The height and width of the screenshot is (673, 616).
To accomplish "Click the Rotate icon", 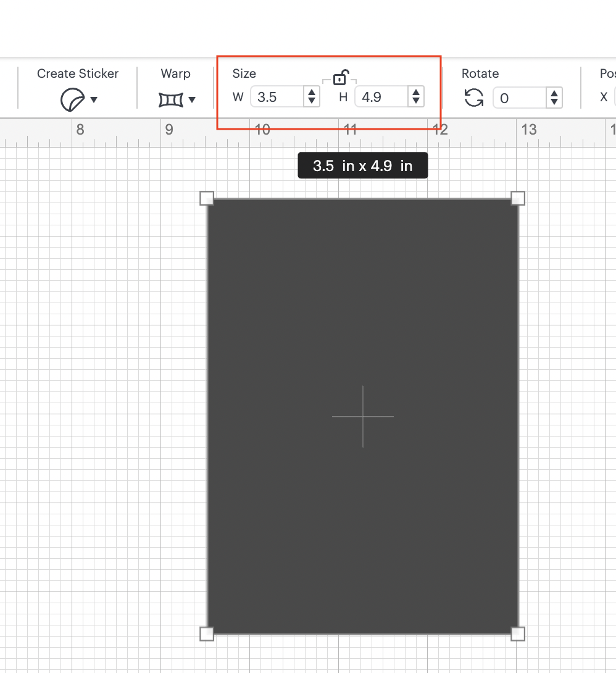I will 474,98.
